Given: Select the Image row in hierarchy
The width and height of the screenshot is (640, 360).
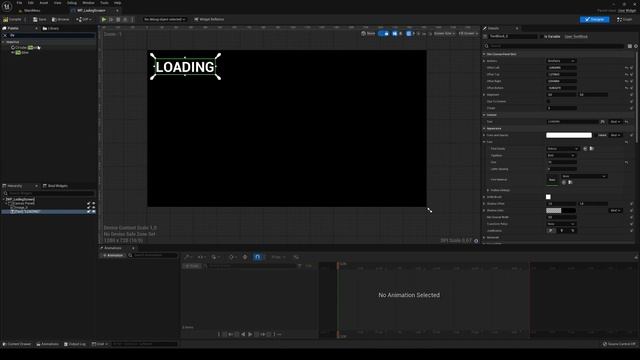Looking at the screenshot, I should (x=20, y=207).
